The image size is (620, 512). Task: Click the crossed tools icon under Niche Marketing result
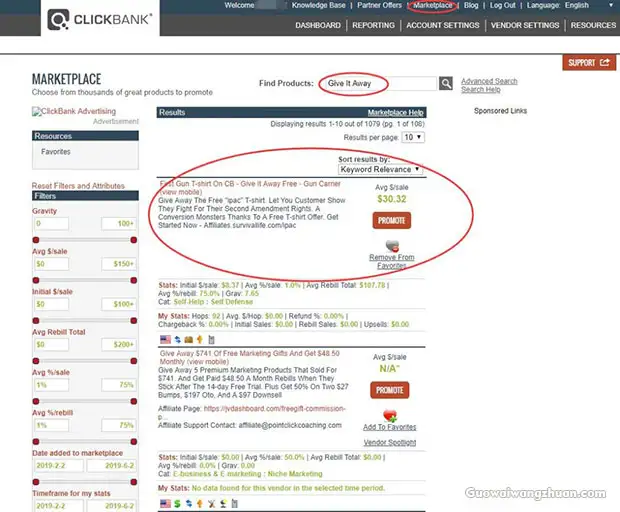click(x=212, y=503)
